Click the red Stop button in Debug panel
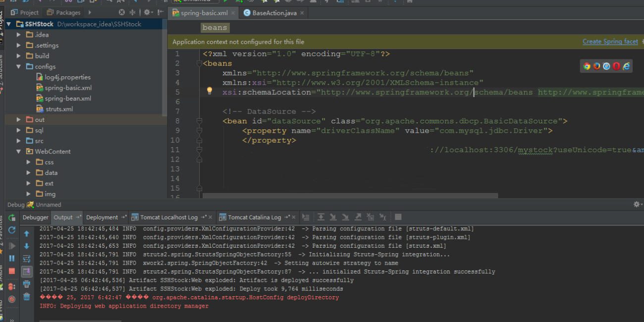Screen dimensions: 644x322 click(12, 271)
